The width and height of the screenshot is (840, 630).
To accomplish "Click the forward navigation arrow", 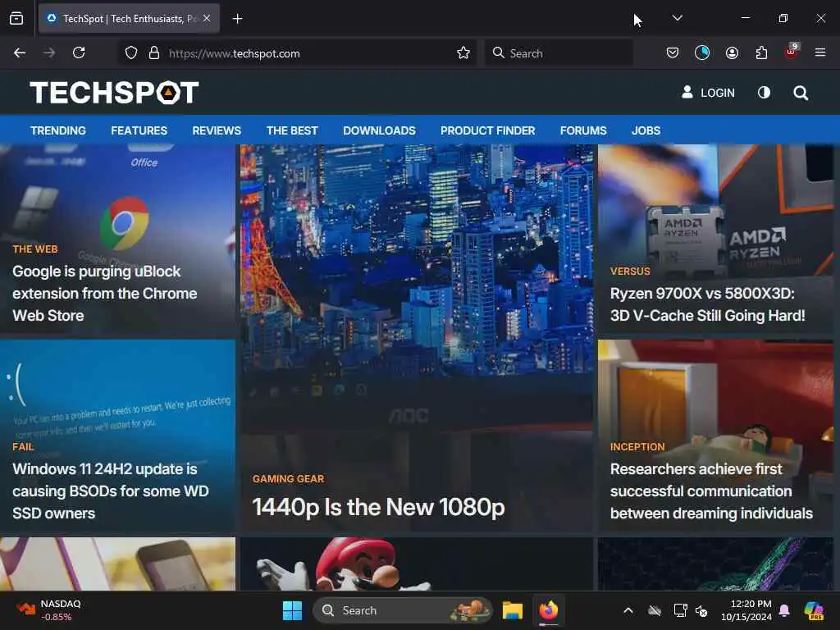I will pyautogui.click(x=49, y=52).
